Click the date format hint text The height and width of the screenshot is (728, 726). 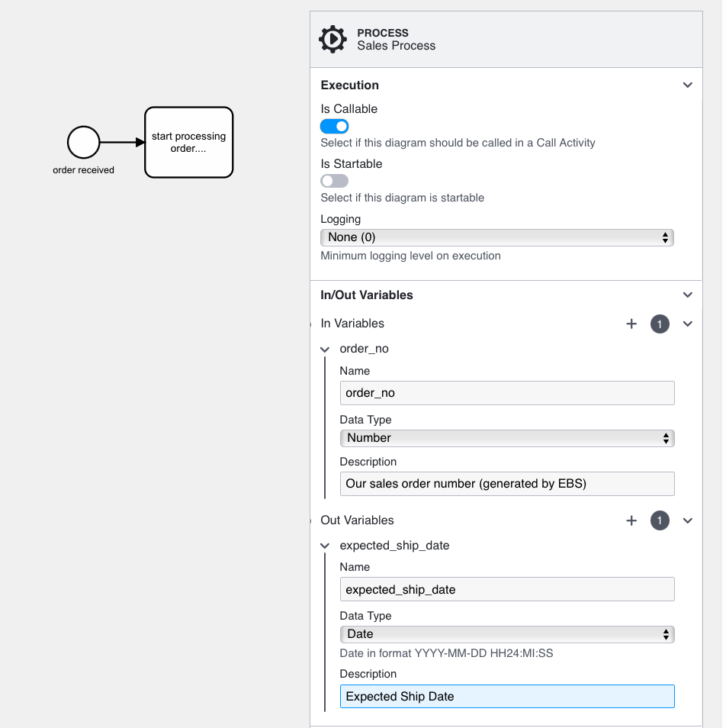[446, 653]
